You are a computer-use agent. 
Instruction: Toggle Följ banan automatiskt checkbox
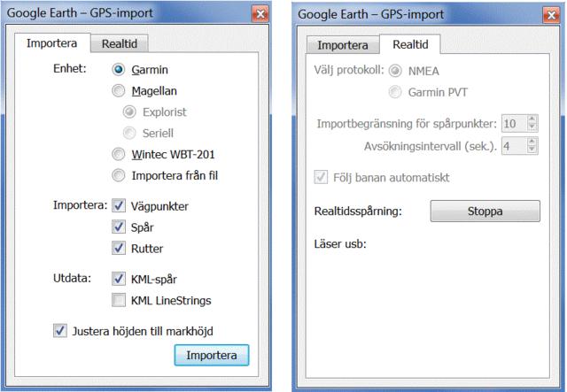321,178
